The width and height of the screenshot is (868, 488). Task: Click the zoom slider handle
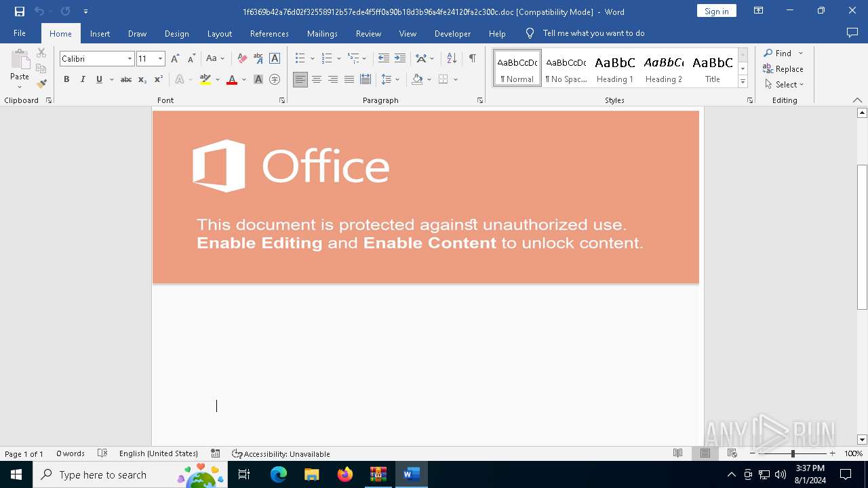793,453
